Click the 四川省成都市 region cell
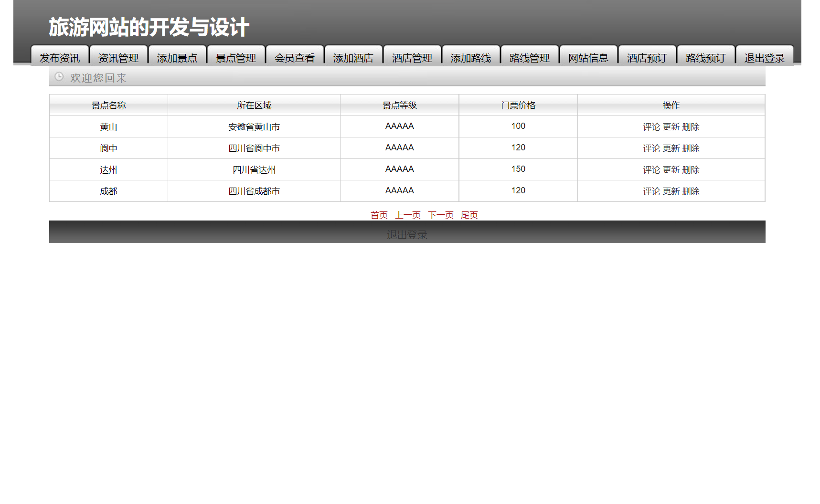The height and width of the screenshot is (504, 820). coord(254,191)
